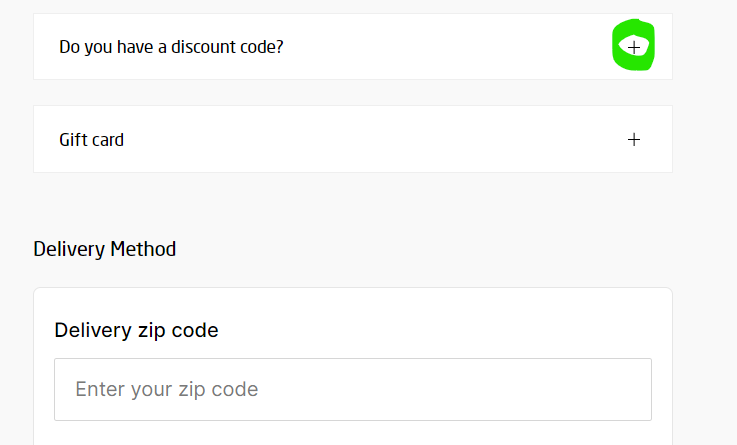Show the gift card entry via plus
The image size is (737, 445).
pyautogui.click(x=633, y=140)
